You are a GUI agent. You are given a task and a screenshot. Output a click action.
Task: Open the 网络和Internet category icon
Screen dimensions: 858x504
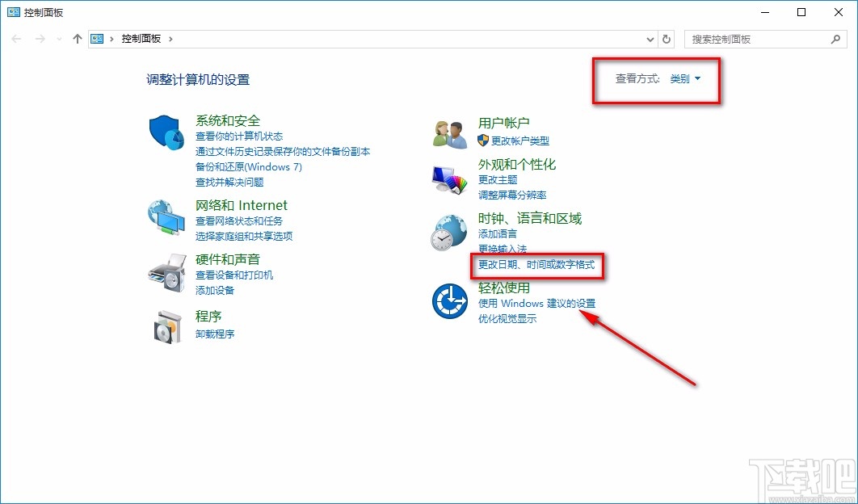[x=166, y=216]
